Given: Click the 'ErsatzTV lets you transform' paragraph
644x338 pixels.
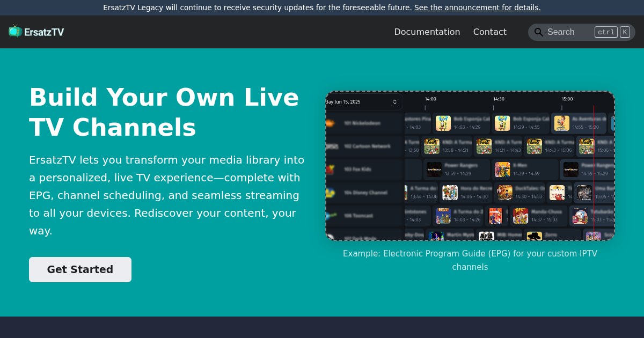Looking at the screenshot, I should (167, 195).
